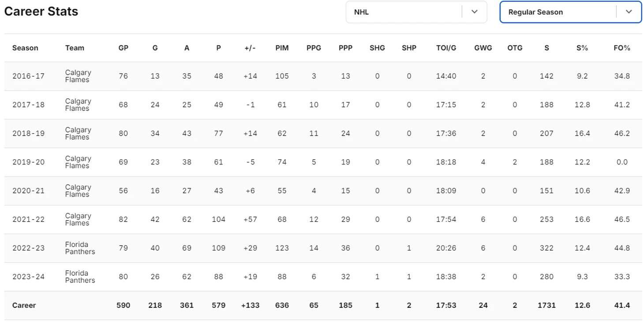Click the TOI/G column header
The image size is (644, 322).
pyautogui.click(x=446, y=48)
